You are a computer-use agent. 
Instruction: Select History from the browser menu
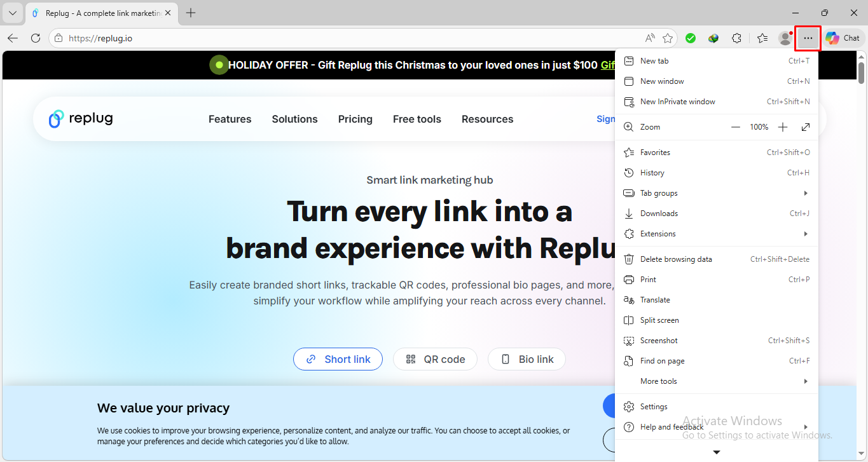[652, 172]
